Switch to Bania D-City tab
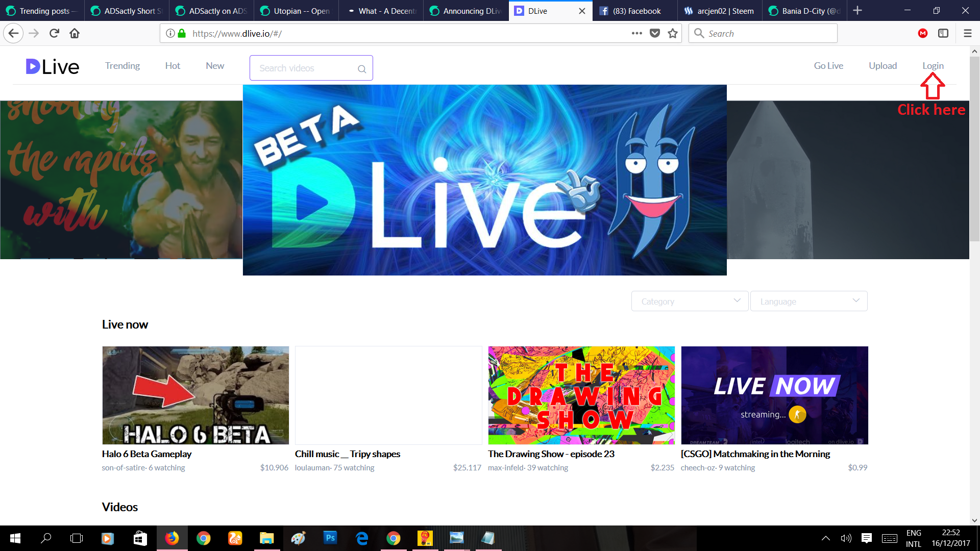The height and width of the screenshot is (551, 980). coord(804,11)
